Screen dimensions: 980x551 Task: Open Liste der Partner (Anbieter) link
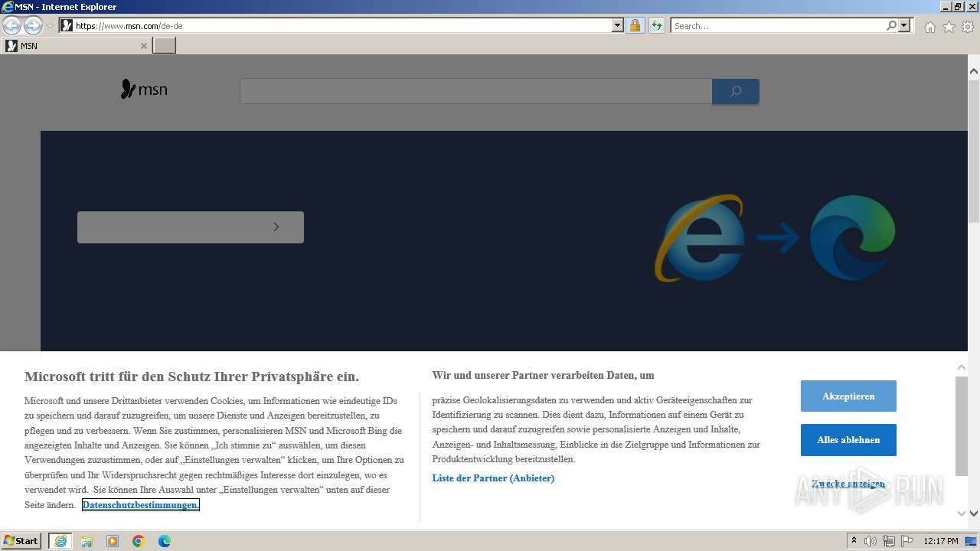tap(493, 478)
